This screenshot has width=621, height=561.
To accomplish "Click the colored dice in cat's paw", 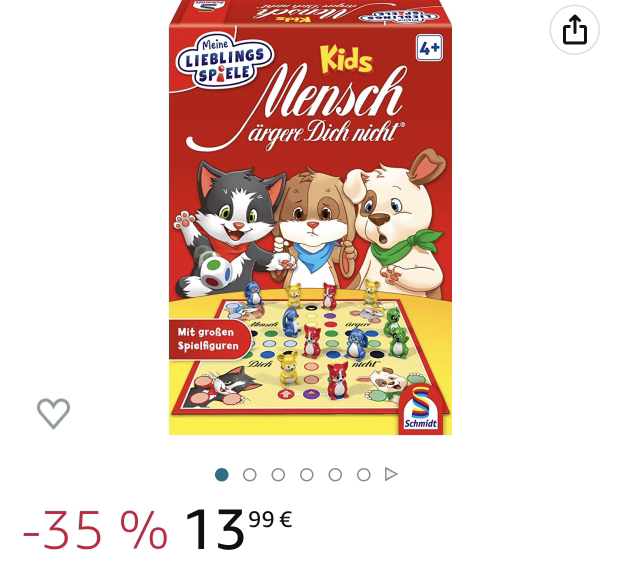I will point(215,273).
